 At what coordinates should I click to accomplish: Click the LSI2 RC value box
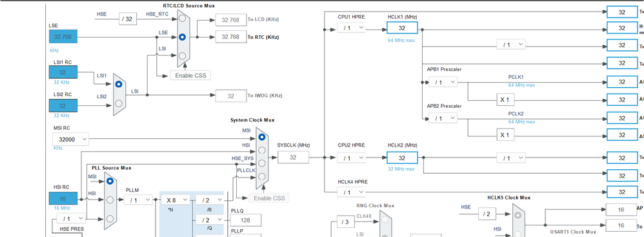click(x=63, y=106)
